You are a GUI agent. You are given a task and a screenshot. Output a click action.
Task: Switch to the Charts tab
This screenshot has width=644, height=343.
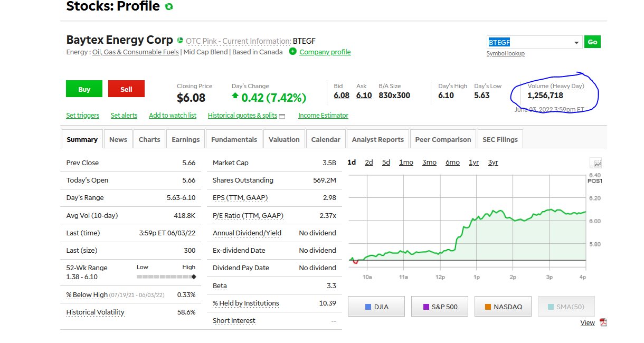[x=149, y=139]
